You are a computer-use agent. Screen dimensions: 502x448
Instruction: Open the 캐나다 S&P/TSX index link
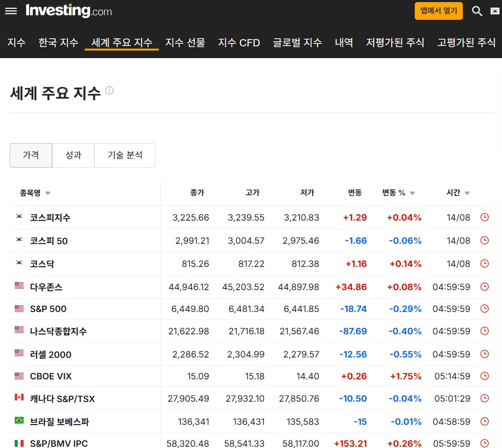tap(62, 399)
